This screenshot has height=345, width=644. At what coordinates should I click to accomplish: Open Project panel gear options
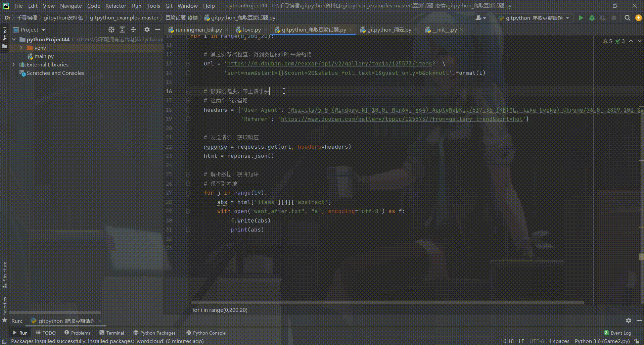[147, 30]
